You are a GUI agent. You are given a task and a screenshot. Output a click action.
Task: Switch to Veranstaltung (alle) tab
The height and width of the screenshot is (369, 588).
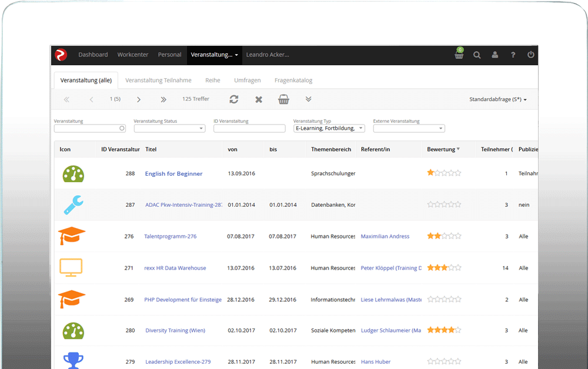(x=86, y=80)
